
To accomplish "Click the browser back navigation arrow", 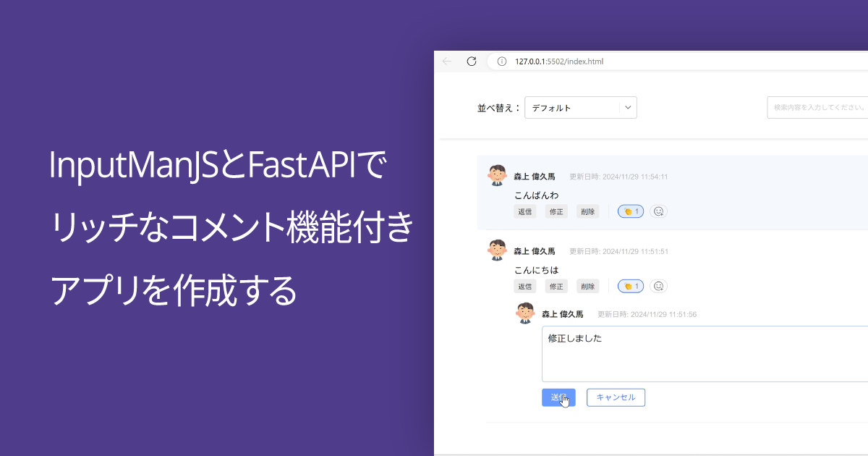I will pyautogui.click(x=447, y=62).
